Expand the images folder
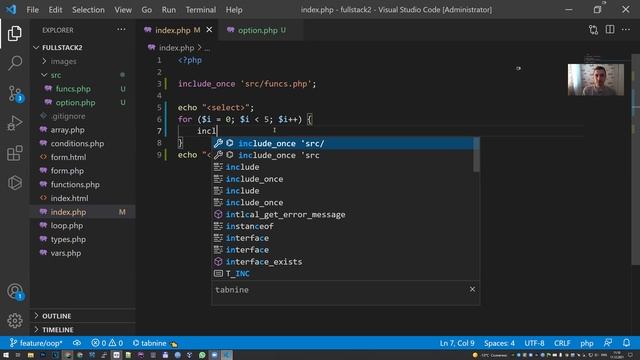This screenshot has height=360, width=640. point(83,61)
